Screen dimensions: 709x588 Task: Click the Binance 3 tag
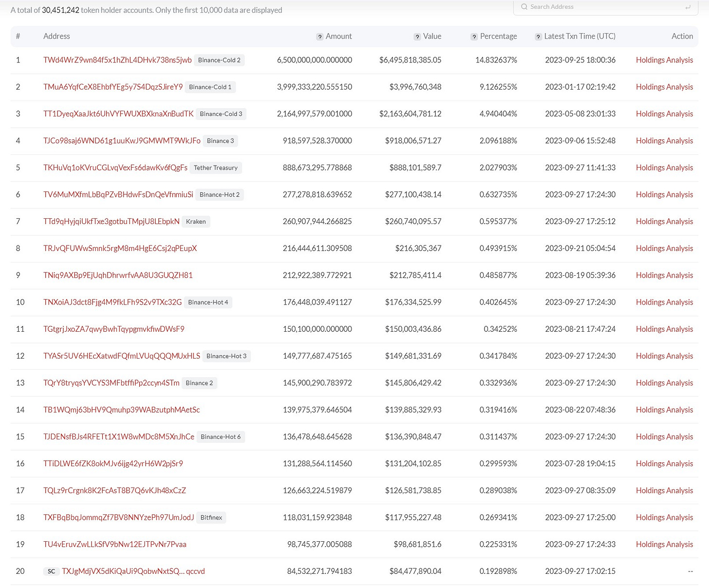(x=220, y=141)
